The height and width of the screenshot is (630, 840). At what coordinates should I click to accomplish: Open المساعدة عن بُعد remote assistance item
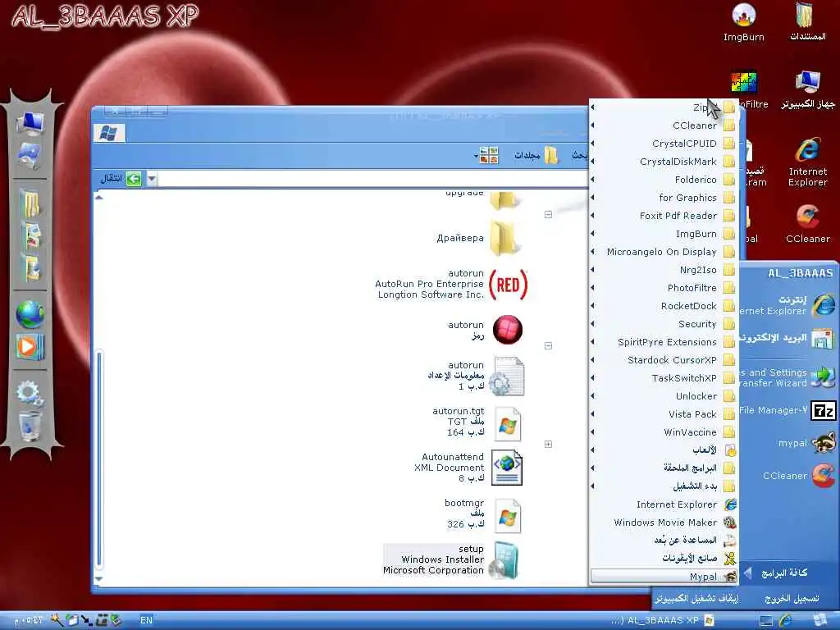pyautogui.click(x=664, y=541)
